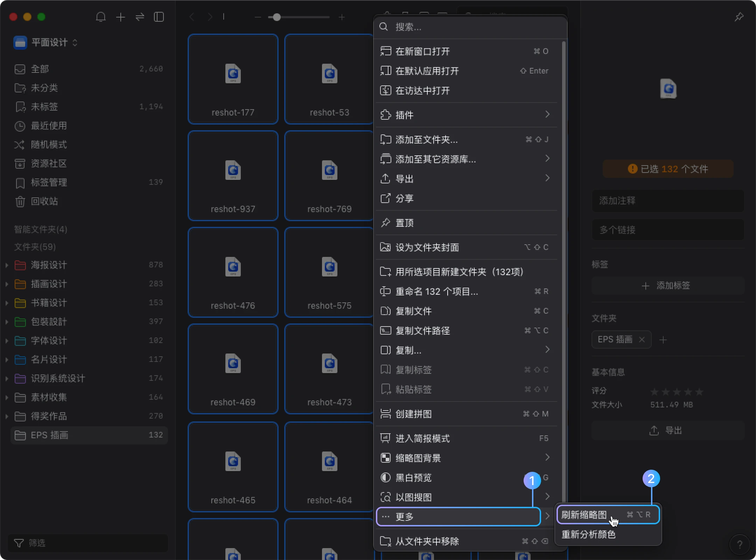The image size is (756, 560).
Task: Toggle 黑白预览 in context menu
Action: 467,478
